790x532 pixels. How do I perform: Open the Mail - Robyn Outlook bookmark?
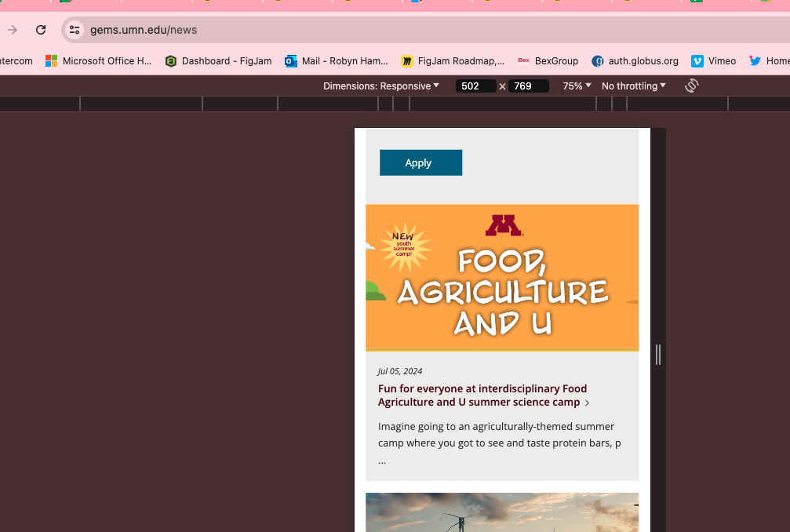(x=337, y=60)
